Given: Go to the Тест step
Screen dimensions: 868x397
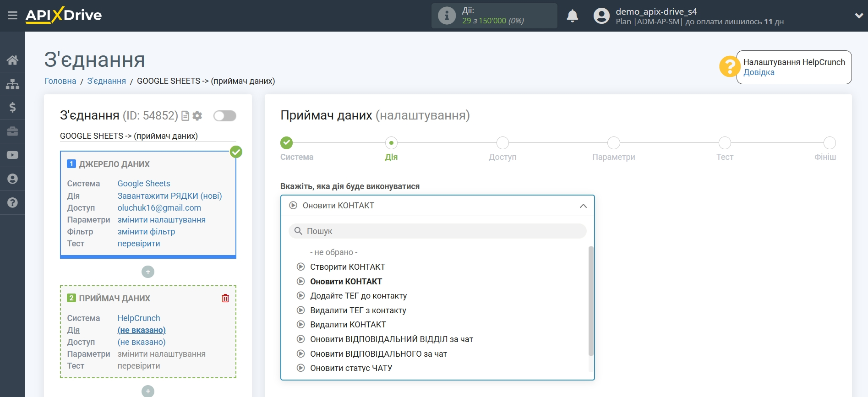Looking at the screenshot, I should (x=725, y=143).
